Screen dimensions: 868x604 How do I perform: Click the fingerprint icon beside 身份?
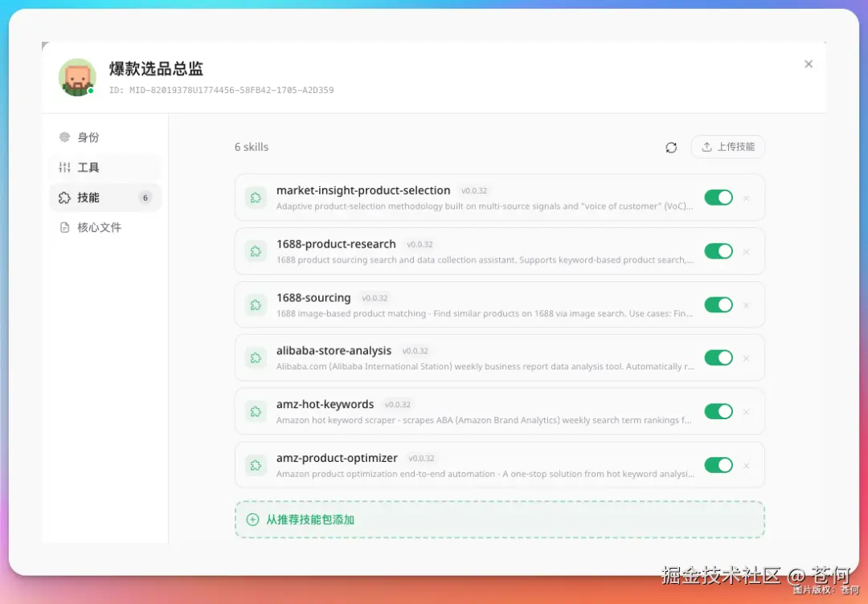64,137
